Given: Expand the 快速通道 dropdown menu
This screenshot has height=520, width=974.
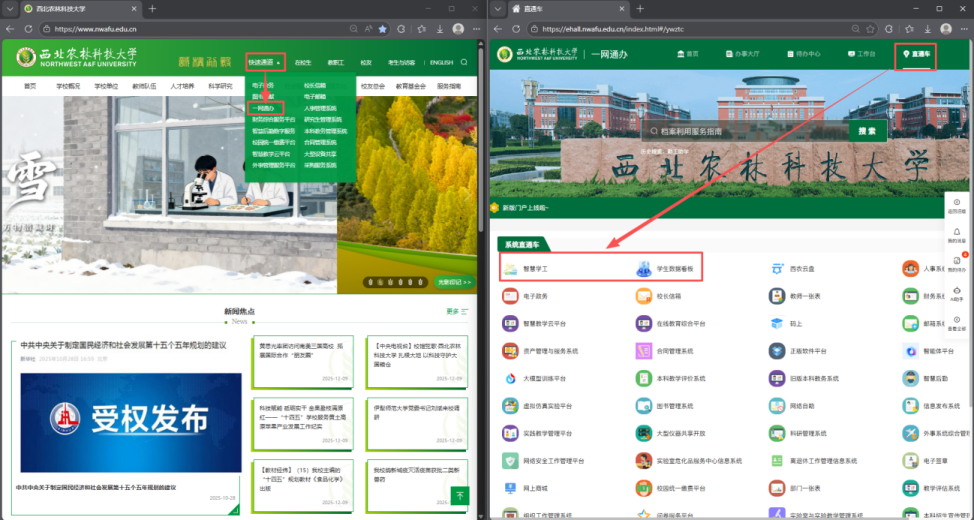Looking at the screenshot, I should [265, 62].
